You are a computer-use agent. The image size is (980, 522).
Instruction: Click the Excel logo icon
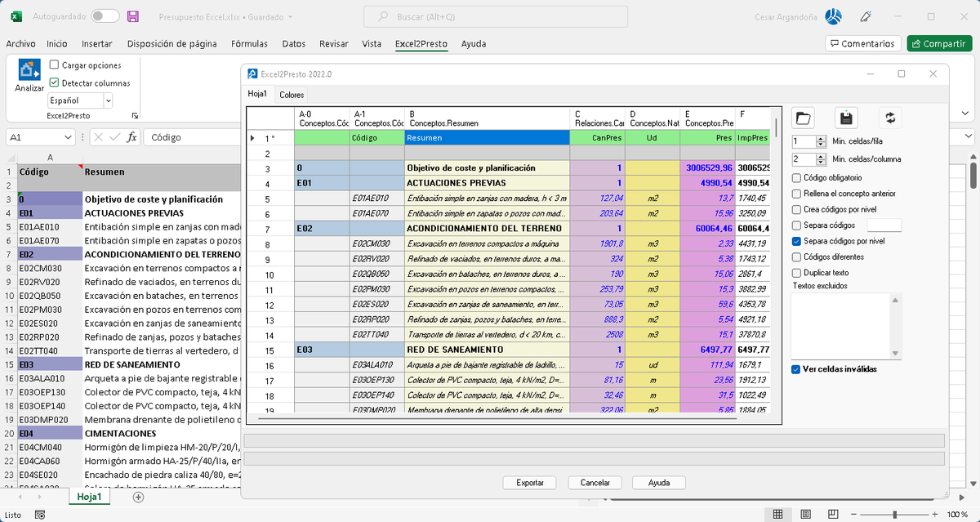(x=16, y=16)
